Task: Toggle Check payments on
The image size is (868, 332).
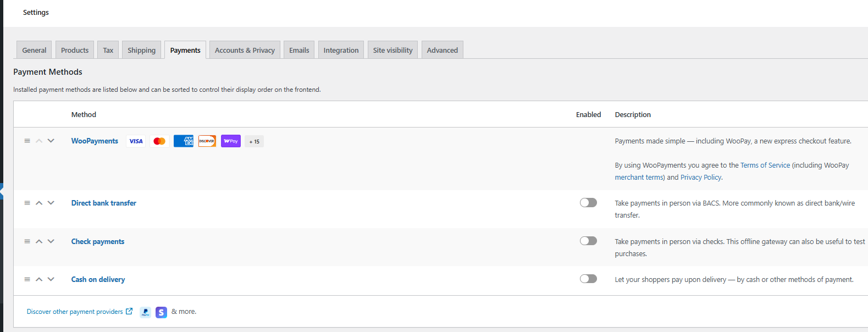Action: point(588,241)
